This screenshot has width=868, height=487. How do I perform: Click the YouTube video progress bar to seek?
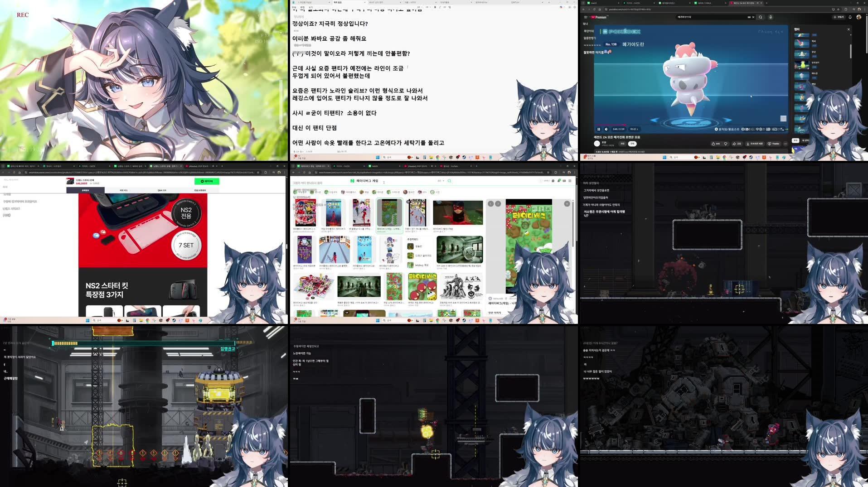point(680,125)
